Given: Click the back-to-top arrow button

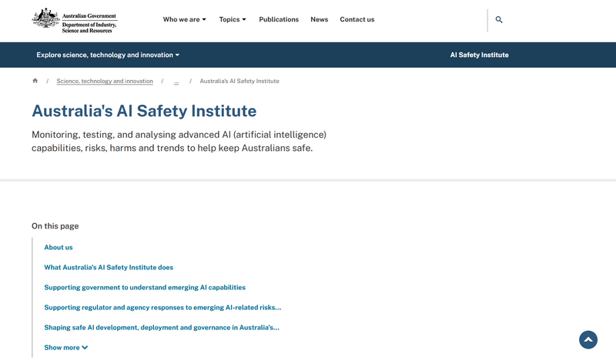Looking at the screenshot, I should [588, 339].
